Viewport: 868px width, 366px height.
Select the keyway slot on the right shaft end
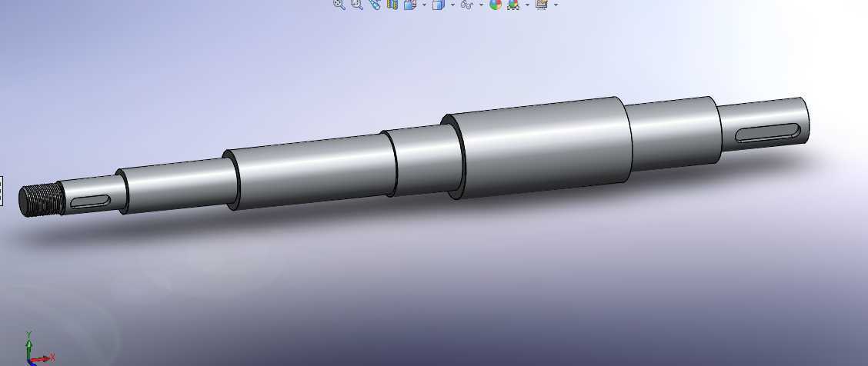point(766,133)
